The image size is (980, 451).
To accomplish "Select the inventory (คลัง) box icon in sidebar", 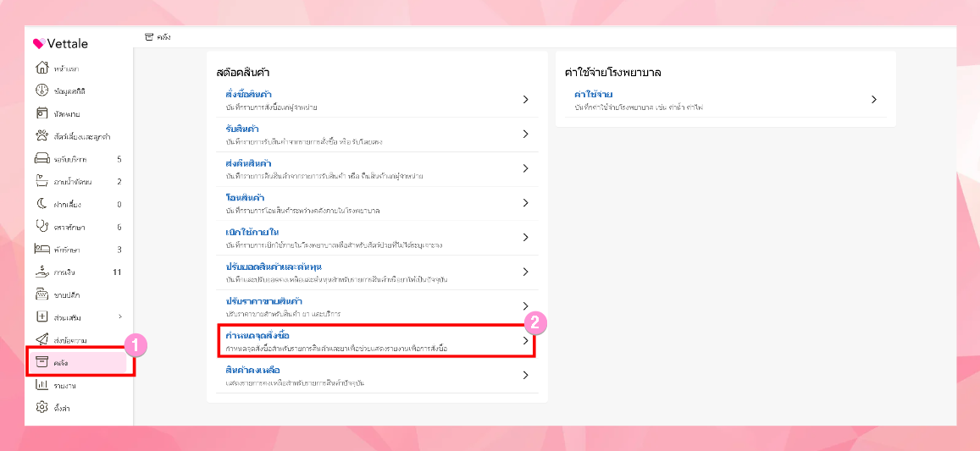I will click(42, 362).
